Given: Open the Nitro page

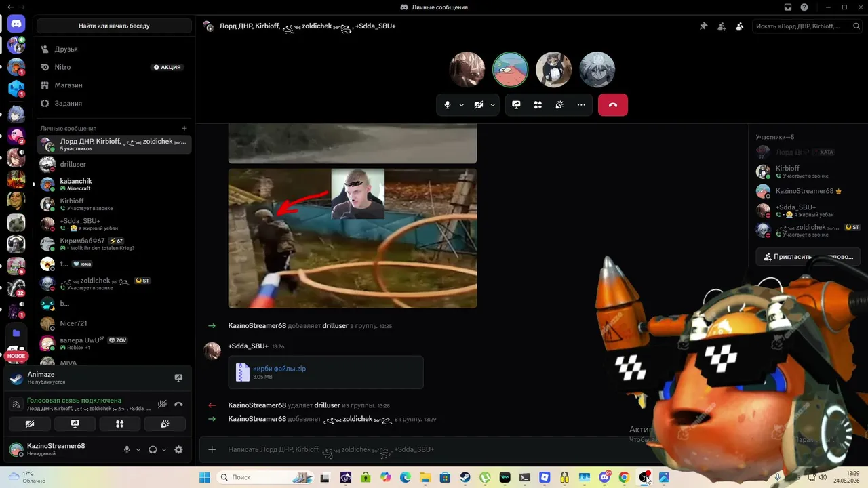Looking at the screenshot, I should point(114,67).
